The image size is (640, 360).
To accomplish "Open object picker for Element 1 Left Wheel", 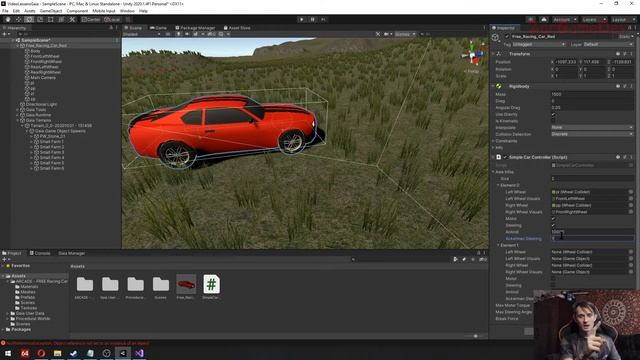I will point(631,252).
